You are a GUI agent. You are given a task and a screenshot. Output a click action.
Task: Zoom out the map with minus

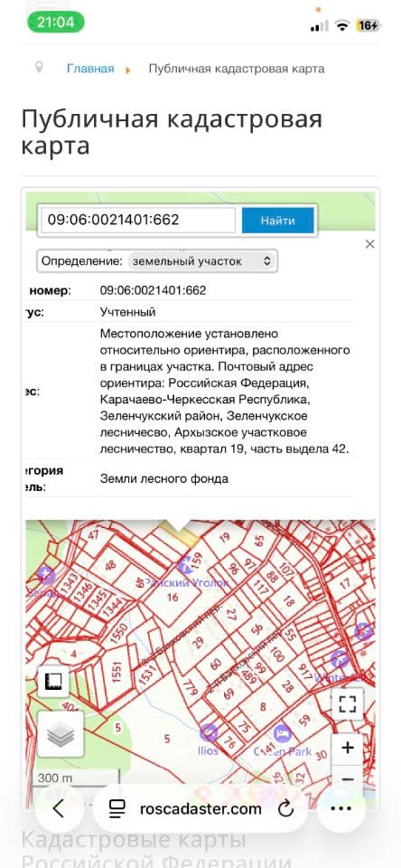pyautogui.click(x=348, y=778)
